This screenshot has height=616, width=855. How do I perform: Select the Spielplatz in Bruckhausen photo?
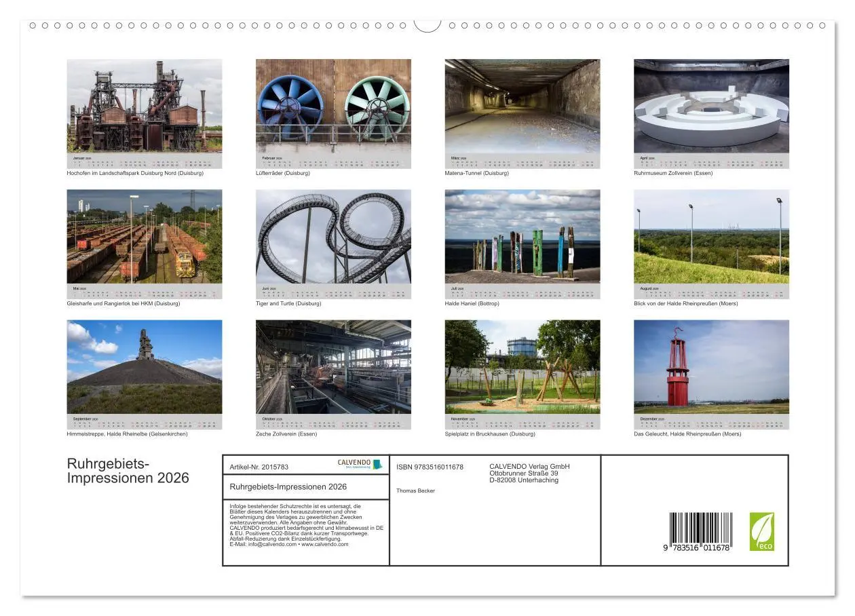point(522,367)
